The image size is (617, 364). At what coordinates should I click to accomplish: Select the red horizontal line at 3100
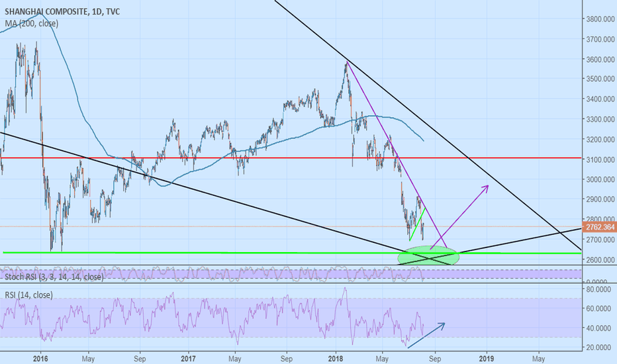(x=291, y=158)
